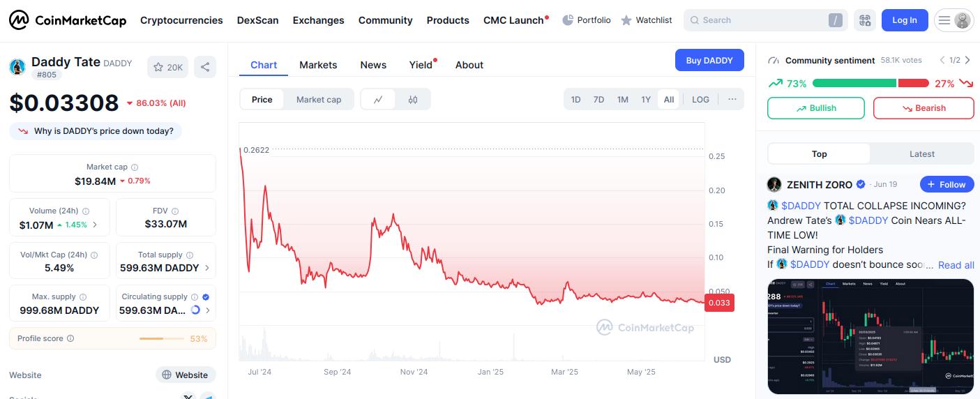The width and height of the screenshot is (980, 399).
Task: Vote Bullish on community sentiment
Action: tap(815, 108)
